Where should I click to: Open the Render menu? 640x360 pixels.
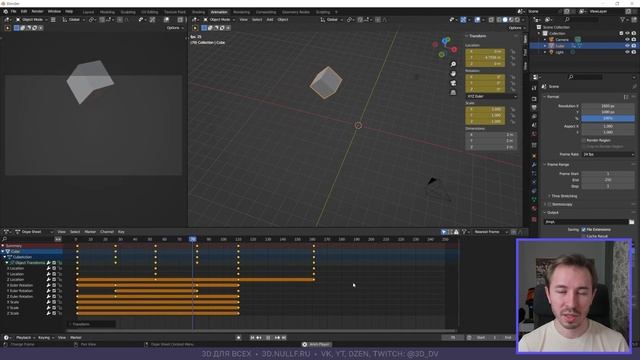(37, 11)
